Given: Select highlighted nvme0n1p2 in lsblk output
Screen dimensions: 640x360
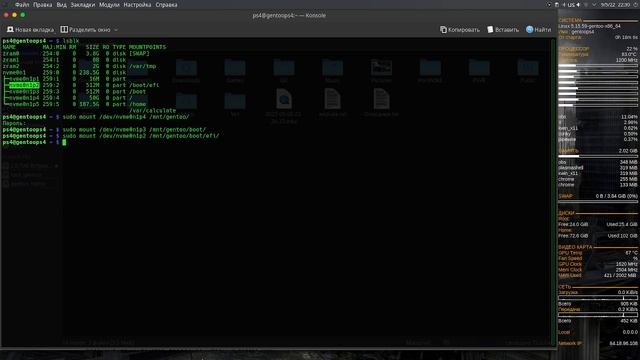Looking at the screenshot, I should (24, 85).
